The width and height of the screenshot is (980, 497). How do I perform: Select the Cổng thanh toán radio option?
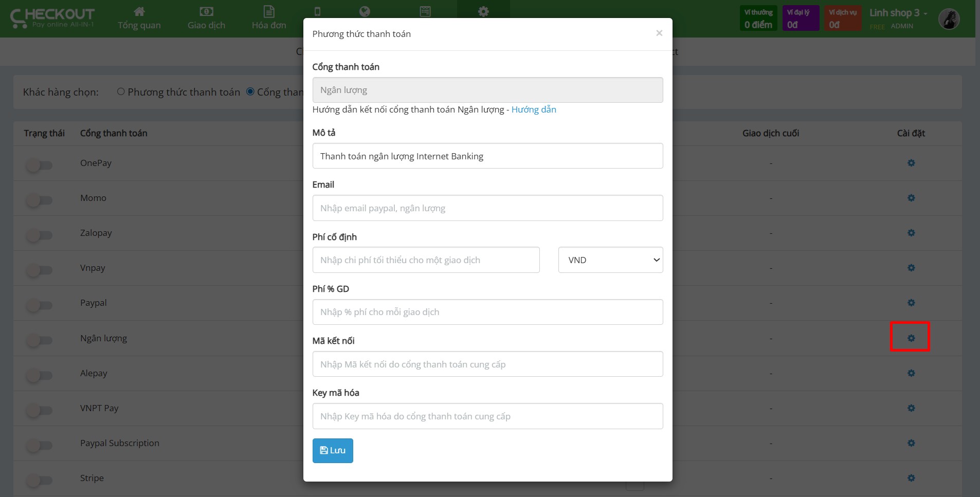[250, 91]
